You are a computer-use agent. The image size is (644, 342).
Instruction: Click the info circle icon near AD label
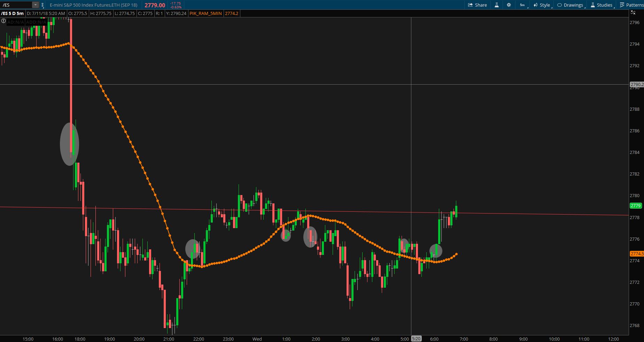(x=3, y=21)
